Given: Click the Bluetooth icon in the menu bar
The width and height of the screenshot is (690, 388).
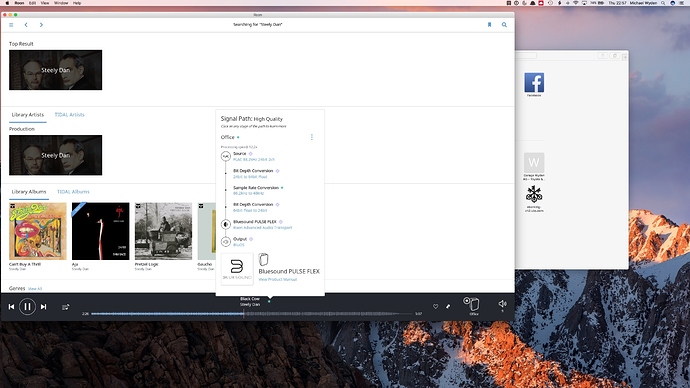Looking at the screenshot, I should point(559,3).
